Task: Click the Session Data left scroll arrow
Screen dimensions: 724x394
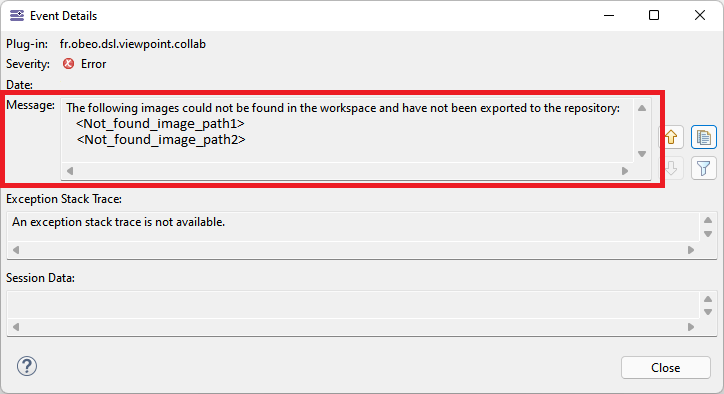Action: 16,327
